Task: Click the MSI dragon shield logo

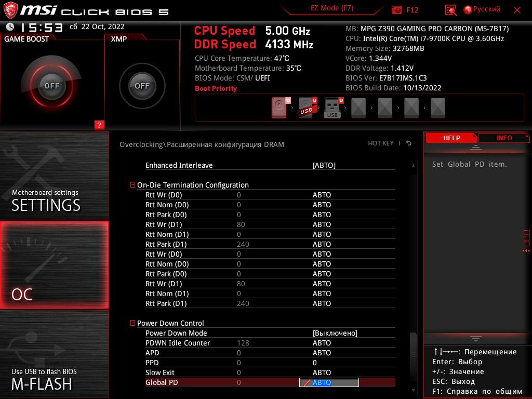Action: pyautogui.click(x=10, y=10)
